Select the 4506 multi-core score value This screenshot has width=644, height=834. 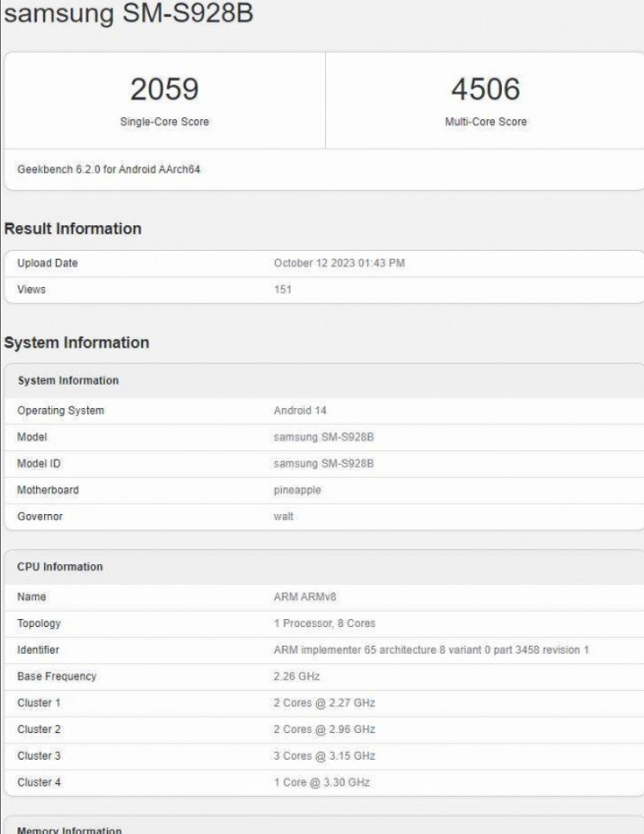coord(485,89)
